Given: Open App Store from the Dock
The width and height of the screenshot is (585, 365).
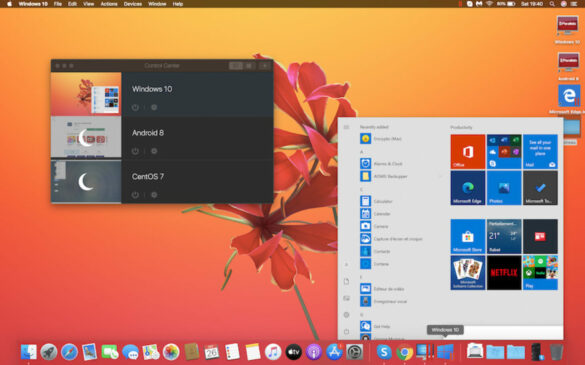Looking at the screenshot, I should tap(334, 352).
